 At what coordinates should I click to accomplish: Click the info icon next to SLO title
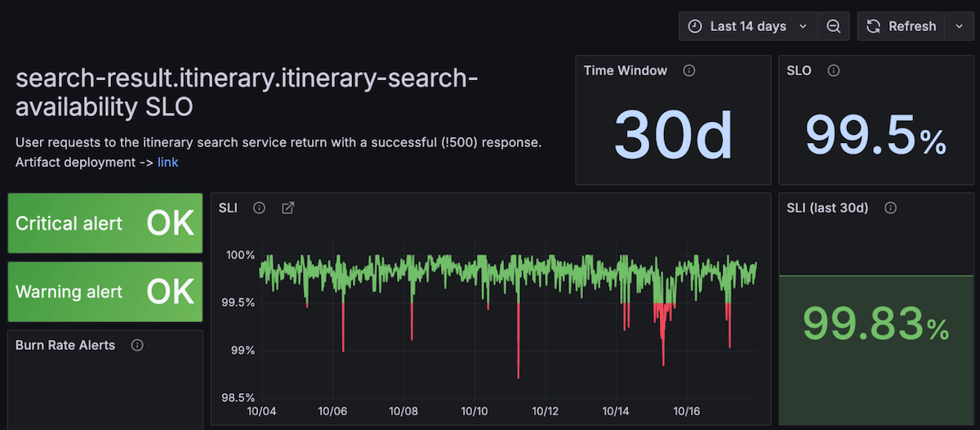point(833,71)
